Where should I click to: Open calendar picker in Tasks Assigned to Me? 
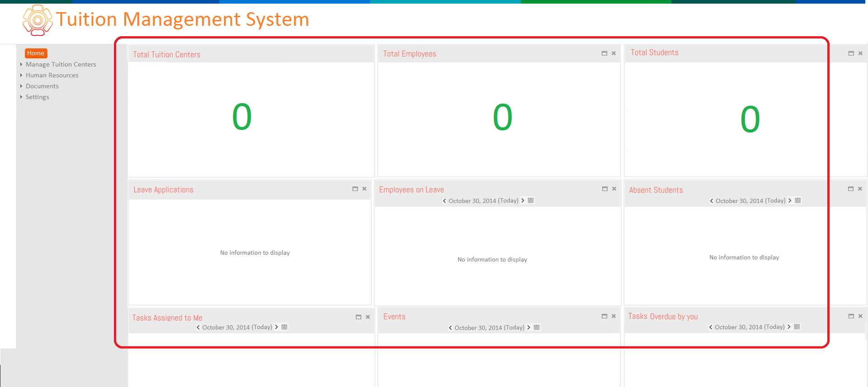[284, 327]
